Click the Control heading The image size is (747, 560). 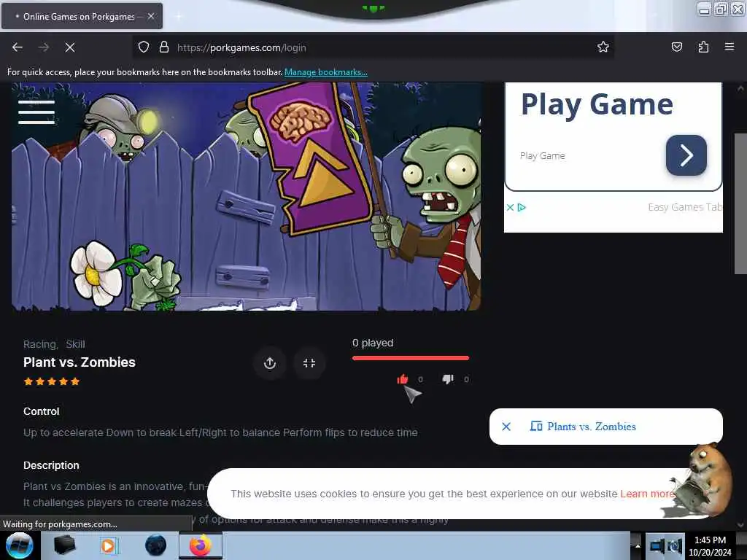42,411
